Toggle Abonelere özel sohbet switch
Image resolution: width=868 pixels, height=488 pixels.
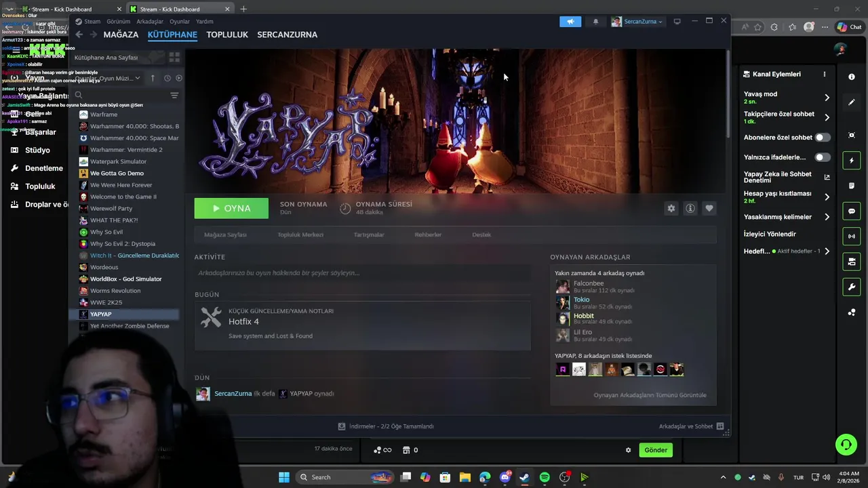point(823,138)
